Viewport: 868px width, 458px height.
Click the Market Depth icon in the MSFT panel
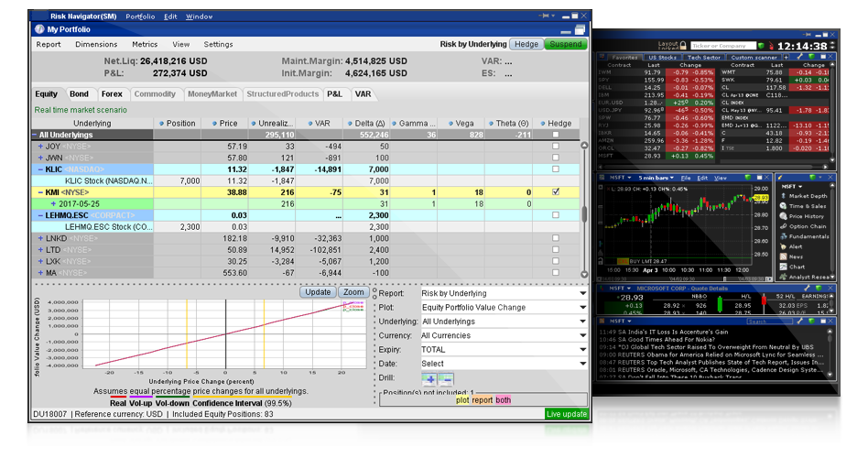coord(783,195)
